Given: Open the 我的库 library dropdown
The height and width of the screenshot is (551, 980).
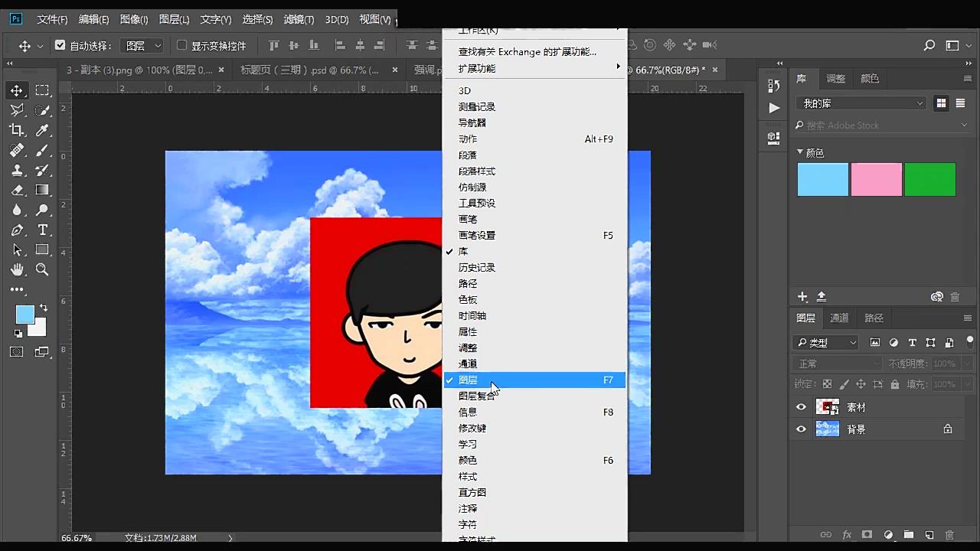Looking at the screenshot, I should [861, 103].
